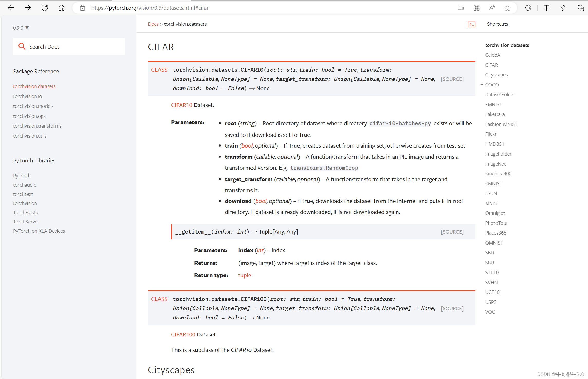Select torchvision.models in sidebar
This screenshot has height=379, width=588.
(33, 106)
